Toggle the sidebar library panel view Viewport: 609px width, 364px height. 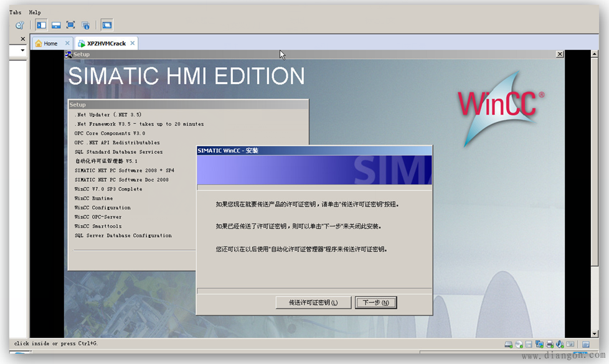[41, 25]
